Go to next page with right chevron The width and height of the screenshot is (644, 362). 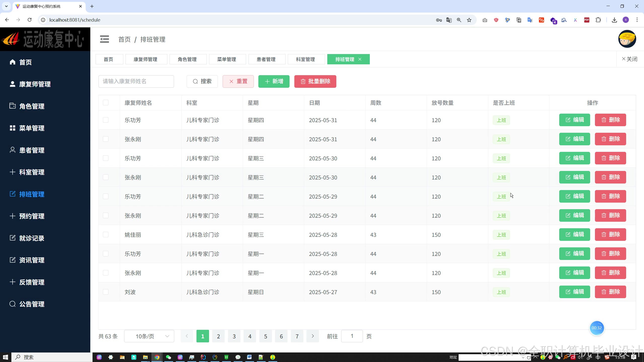[313, 336]
